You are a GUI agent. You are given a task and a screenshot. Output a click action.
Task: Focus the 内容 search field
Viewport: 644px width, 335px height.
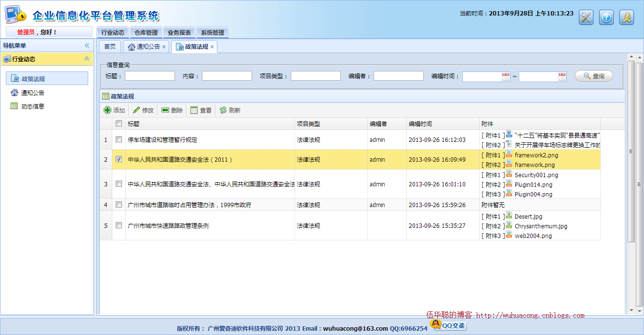click(227, 76)
